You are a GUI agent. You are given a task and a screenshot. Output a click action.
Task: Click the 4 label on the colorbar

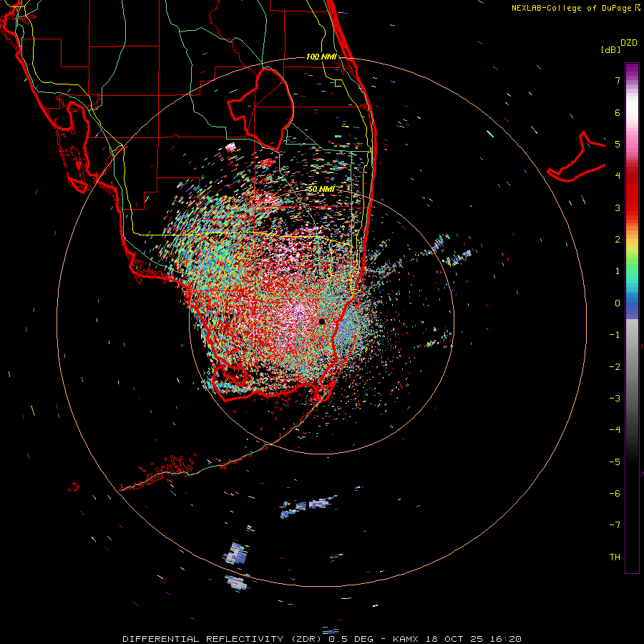coord(618,176)
